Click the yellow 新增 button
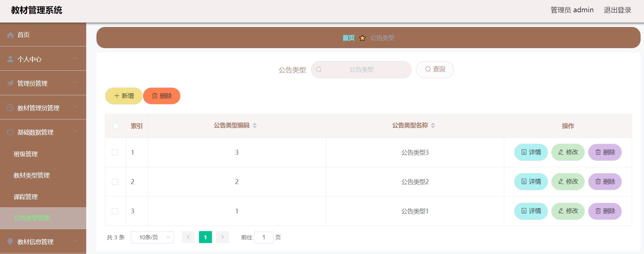Image resolution: width=644 pixels, height=254 pixels. click(x=124, y=96)
